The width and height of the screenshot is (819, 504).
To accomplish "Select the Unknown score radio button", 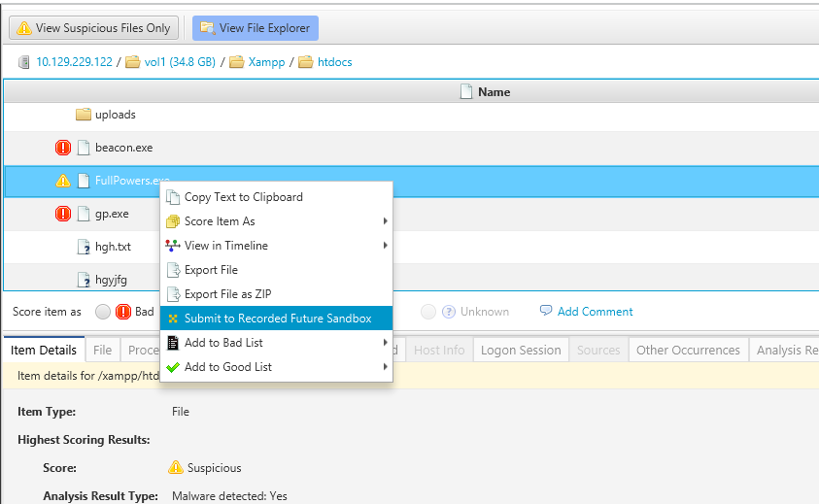I will (427, 312).
